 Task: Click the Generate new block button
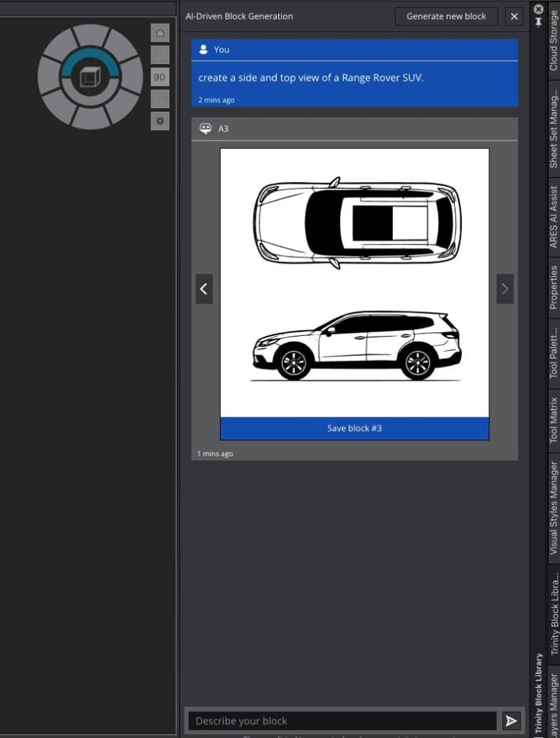pyautogui.click(x=446, y=17)
